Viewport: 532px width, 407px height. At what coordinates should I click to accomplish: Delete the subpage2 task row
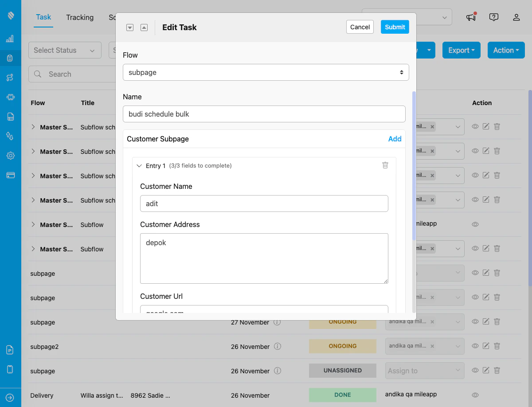497,346
